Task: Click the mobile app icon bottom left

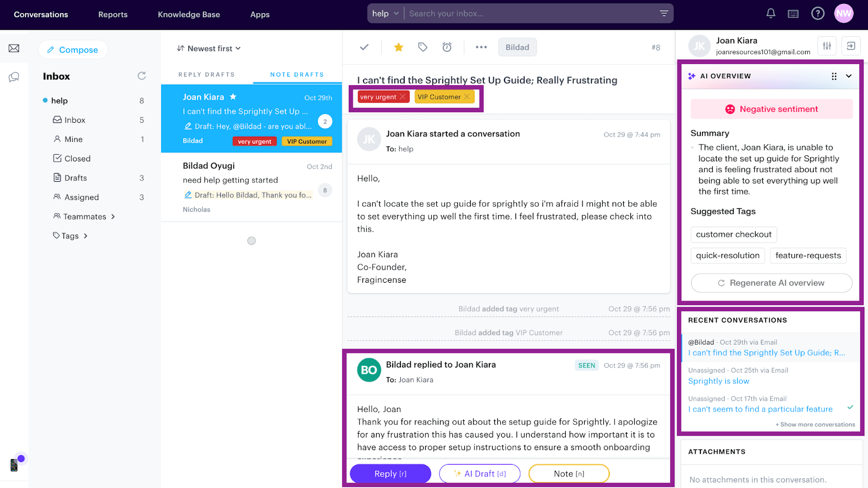Action: click(15, 465)
